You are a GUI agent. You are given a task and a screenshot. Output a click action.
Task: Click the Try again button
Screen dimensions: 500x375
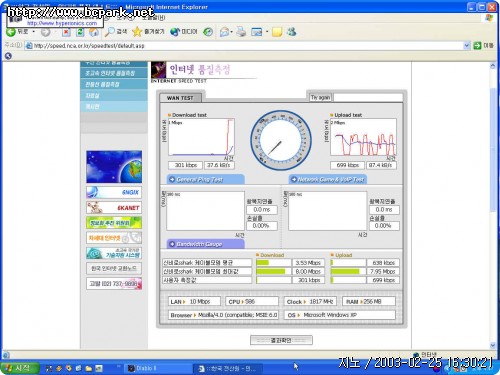(320, 97)
